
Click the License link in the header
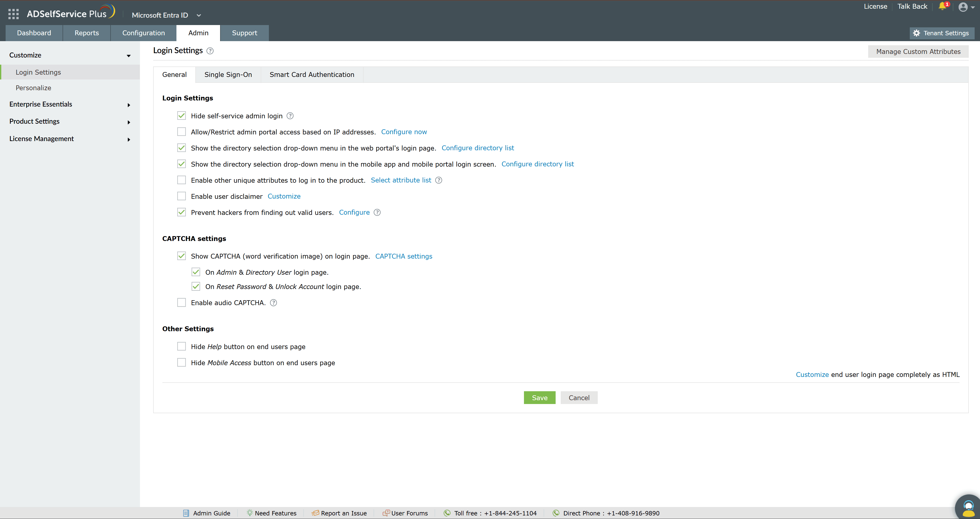coord(875,6)
